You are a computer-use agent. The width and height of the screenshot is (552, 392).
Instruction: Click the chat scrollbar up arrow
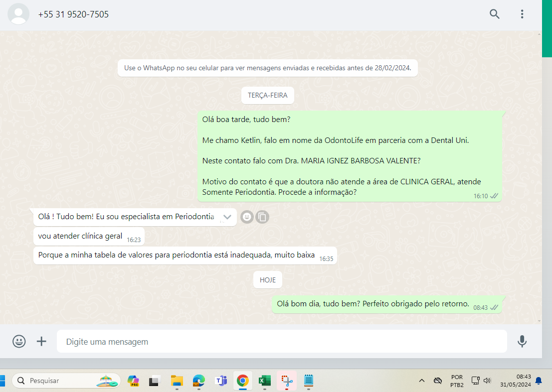[x=540, y=34]
